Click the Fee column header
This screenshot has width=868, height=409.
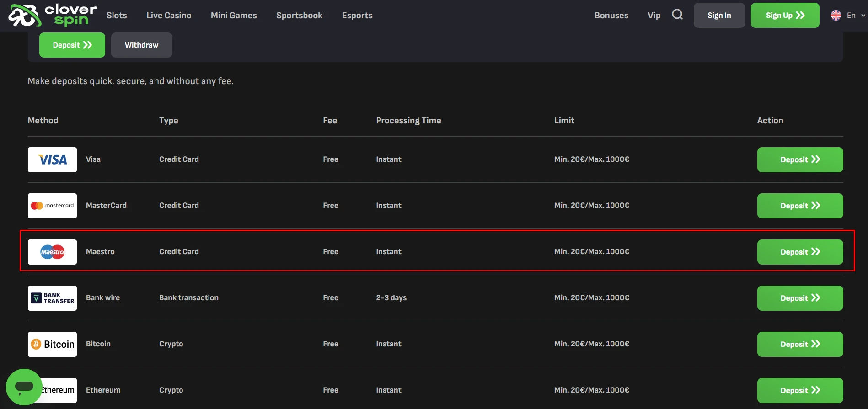[330, 120]
